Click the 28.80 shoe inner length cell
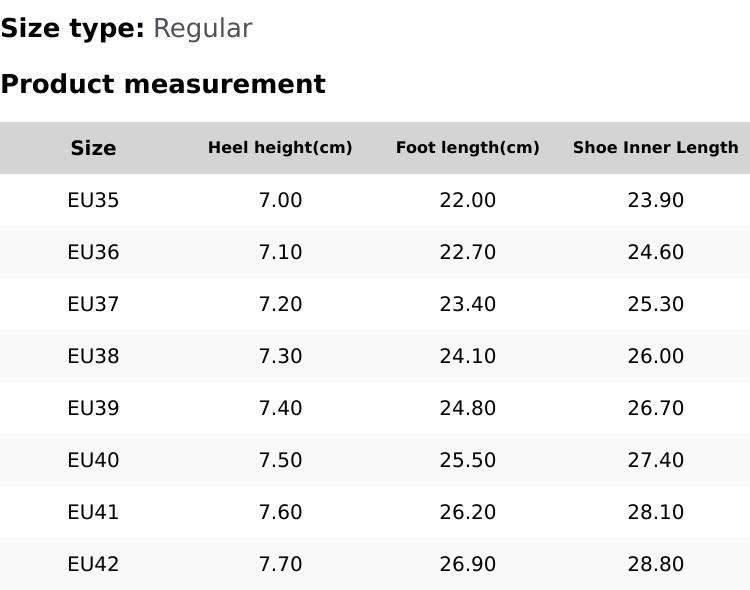 tap(655, 564)
